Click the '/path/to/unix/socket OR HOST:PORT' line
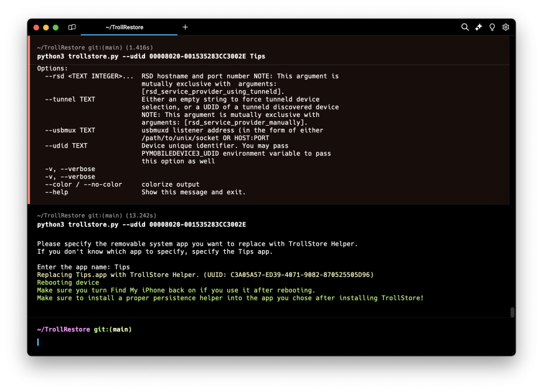This screenshot has width=543, height=392. point(205,138)
